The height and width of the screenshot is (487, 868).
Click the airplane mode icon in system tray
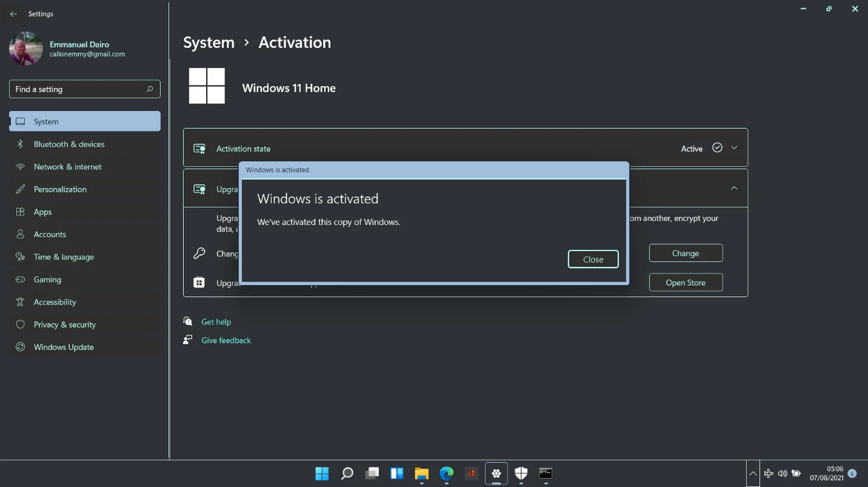pyautogui.click(x=768, y=474)
